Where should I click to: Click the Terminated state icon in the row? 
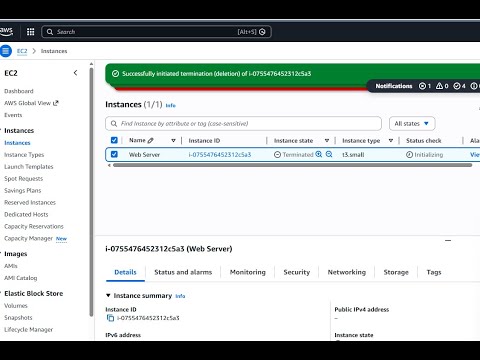277,155
